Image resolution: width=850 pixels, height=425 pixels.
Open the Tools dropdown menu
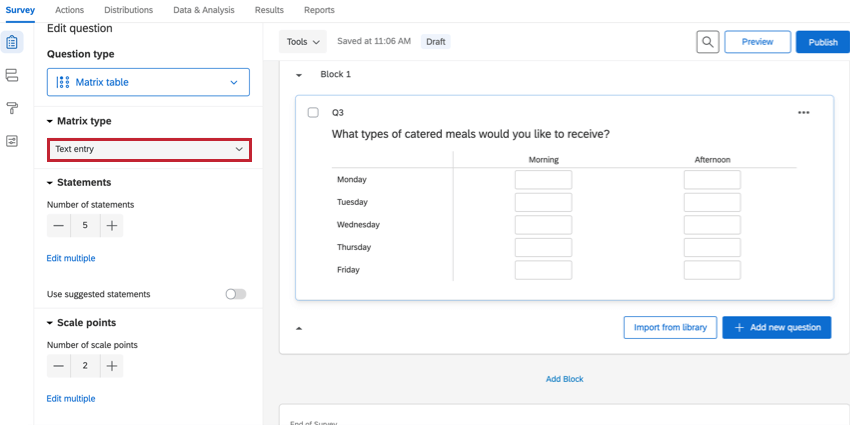coord(303,42)
